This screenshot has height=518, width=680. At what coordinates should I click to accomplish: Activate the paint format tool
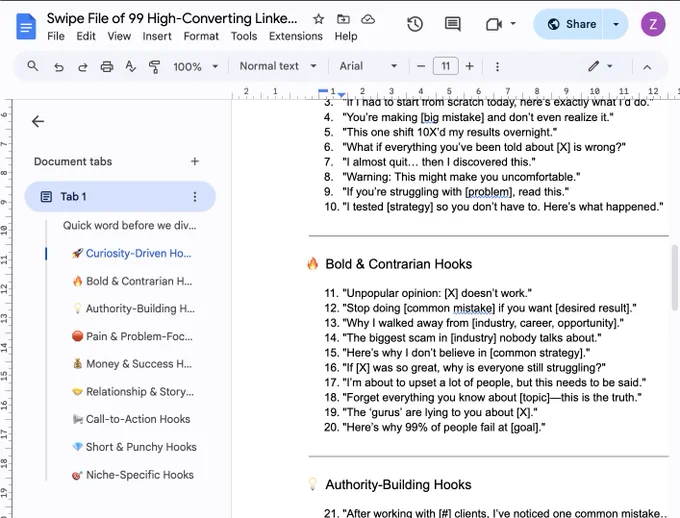[154, 67]
